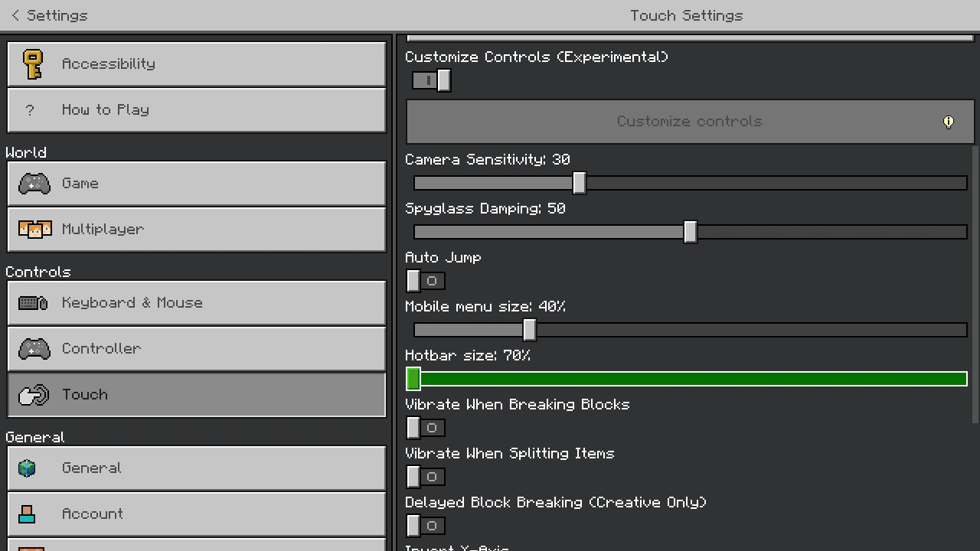980x551 pixels.
Task: Click the globe icon beside General
Action: click(27, 468)
